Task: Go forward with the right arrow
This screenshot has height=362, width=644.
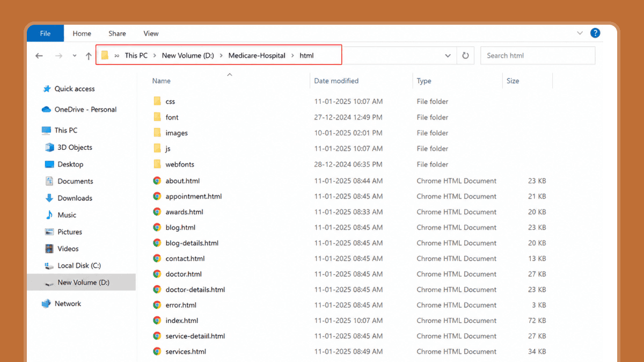Action: pyautogui.click(x=58, y=56)
